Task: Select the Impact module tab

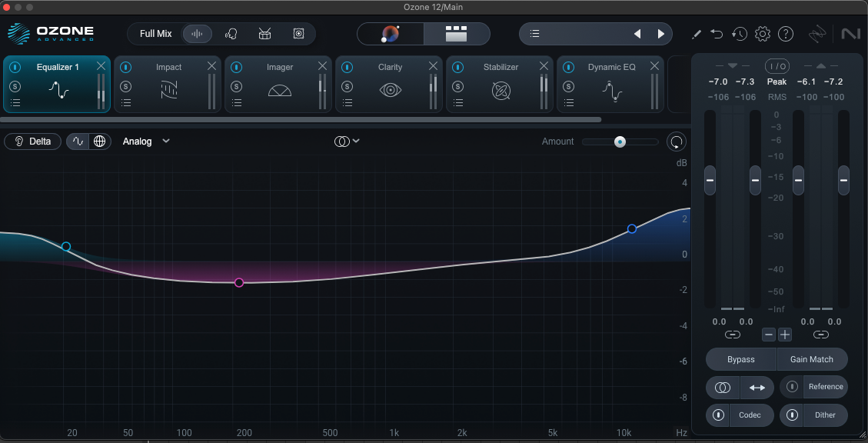Action: pos(169,83)
